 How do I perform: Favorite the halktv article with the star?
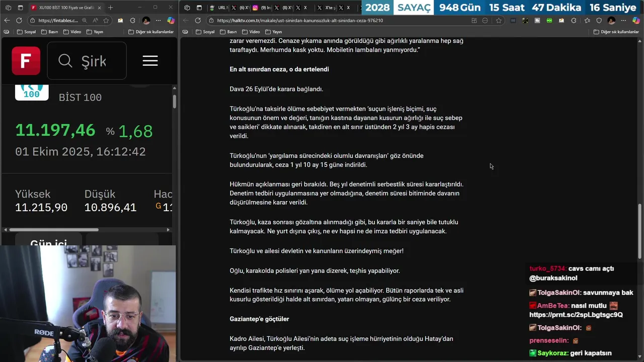pos(499,21)
